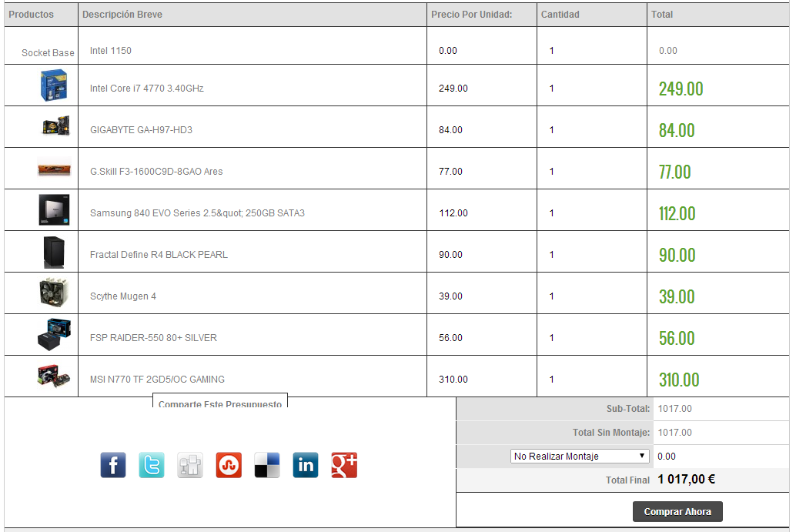Click the Intel Core i7 4770 3.40GHz name
The width and height of the screenshot is (796, 532).
[147, 89]
